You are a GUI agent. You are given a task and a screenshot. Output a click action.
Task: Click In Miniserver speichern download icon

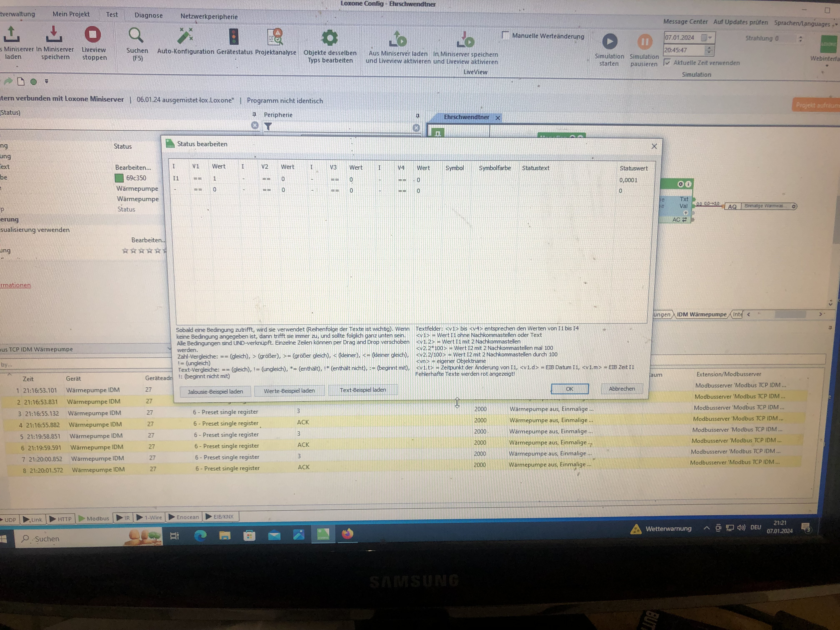tap(54, 35)
